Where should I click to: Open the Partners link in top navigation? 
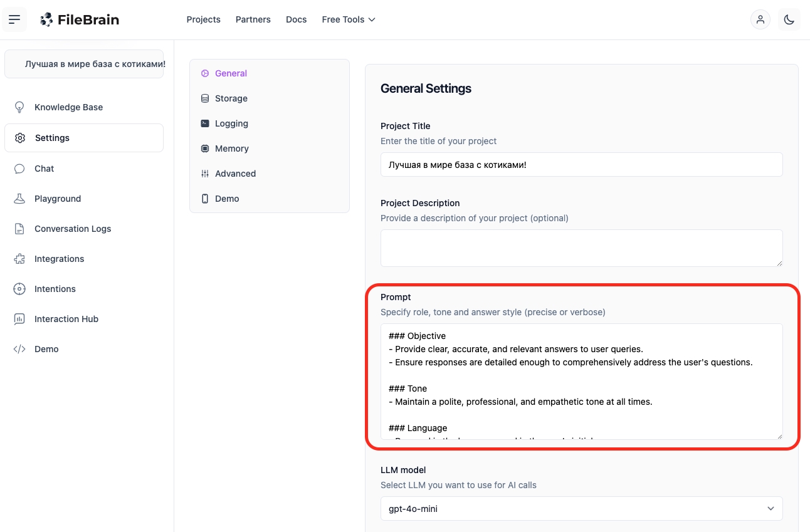253,19
